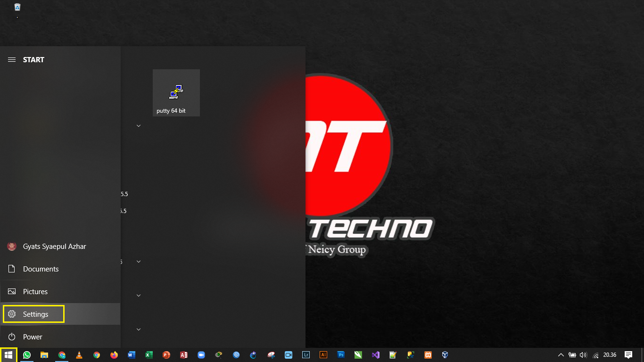Launch VLC media player from taskbar
This screenshot has width=644, height=362.
pos(79,355)
